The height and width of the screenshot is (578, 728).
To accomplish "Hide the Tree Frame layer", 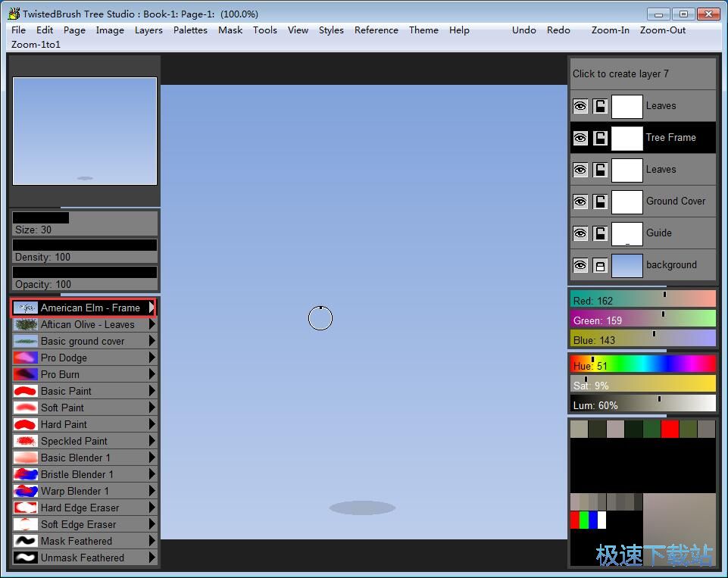I will [580, 138].
